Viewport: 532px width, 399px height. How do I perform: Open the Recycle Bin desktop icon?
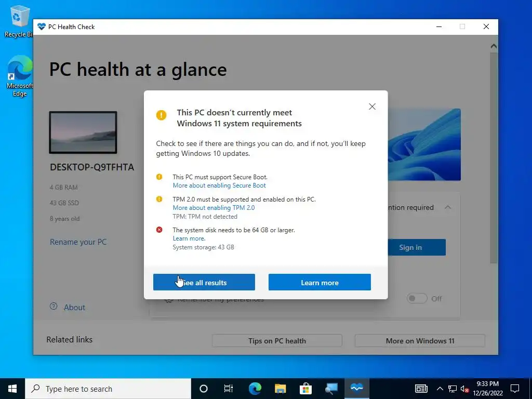[19, 21]
